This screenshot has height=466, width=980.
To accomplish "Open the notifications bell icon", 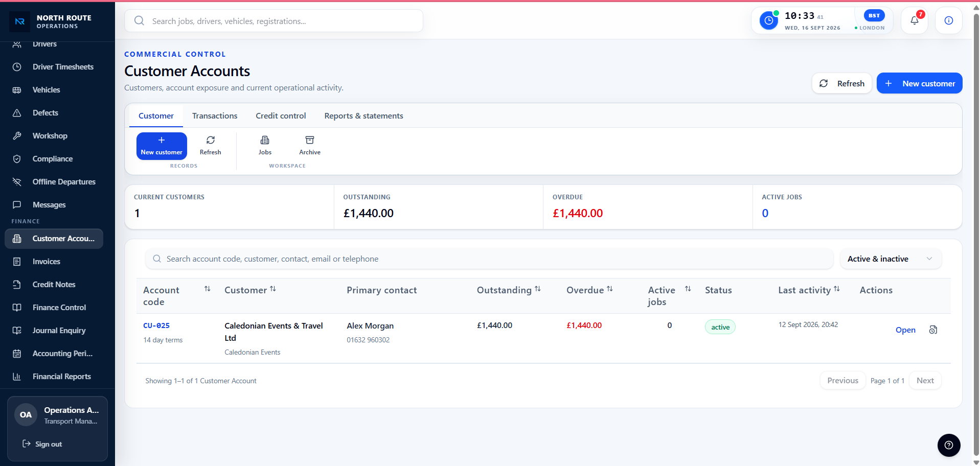I will 914,20.
